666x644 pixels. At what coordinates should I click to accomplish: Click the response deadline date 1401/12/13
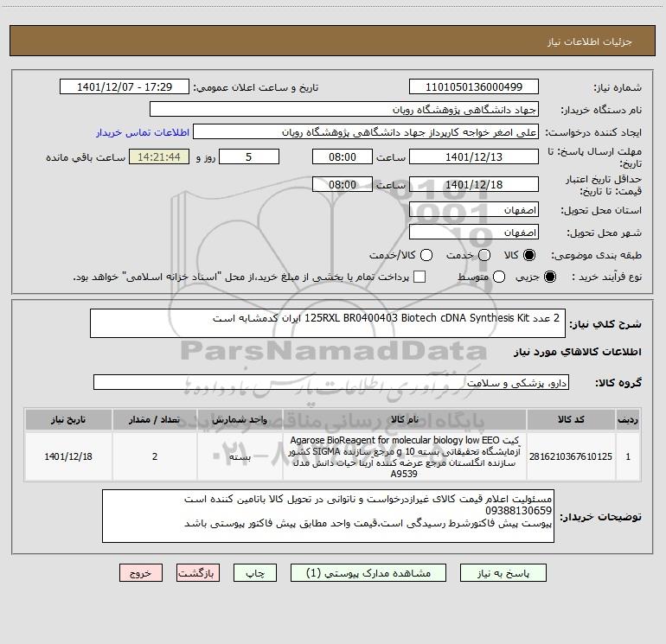pos(474,157)
